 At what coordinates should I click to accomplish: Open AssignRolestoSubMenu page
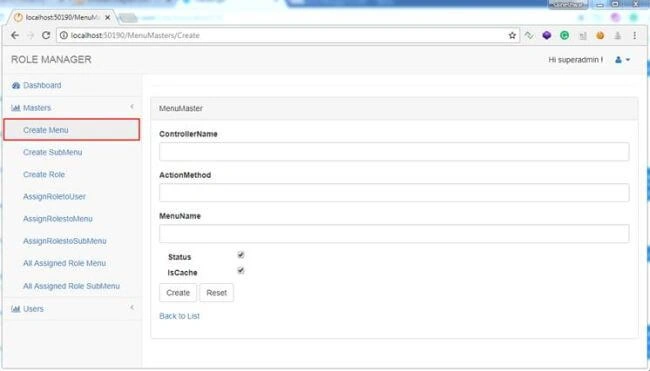coord(65,241)
